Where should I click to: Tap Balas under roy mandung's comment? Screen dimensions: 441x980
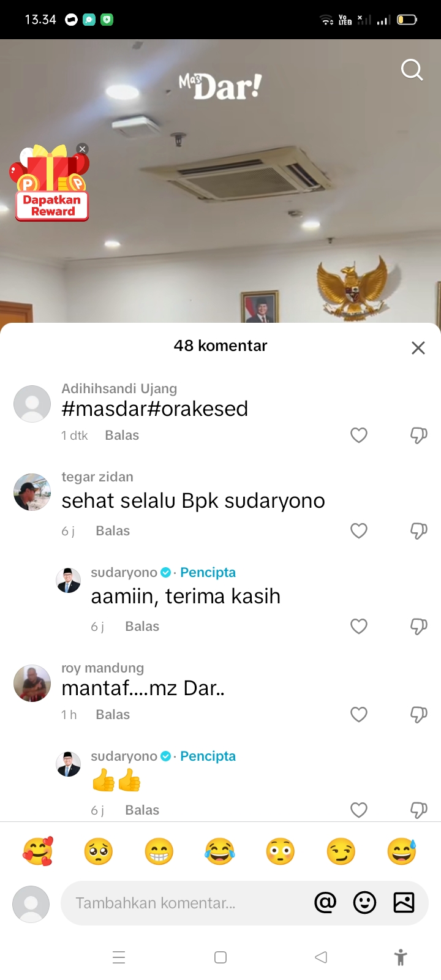[113, 715]
